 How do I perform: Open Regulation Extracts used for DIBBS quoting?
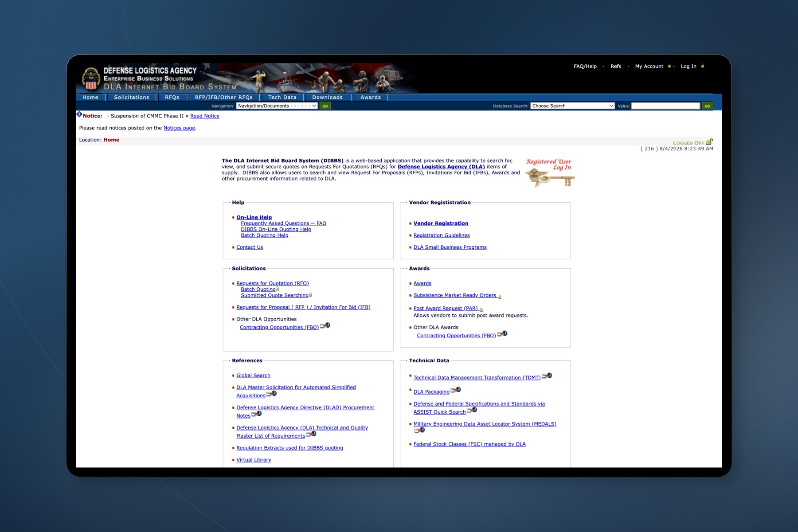coord(289,448)
